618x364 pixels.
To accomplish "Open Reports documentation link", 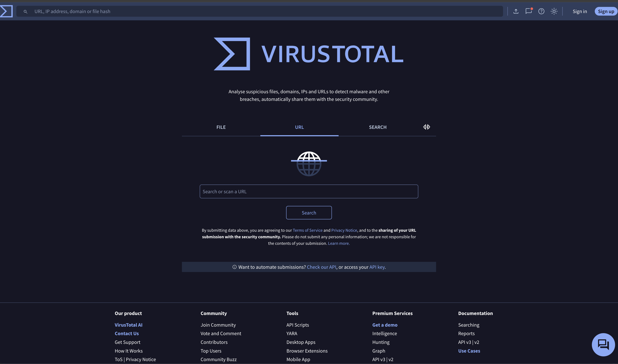I will pyautogui.click(x=466, y=333).
